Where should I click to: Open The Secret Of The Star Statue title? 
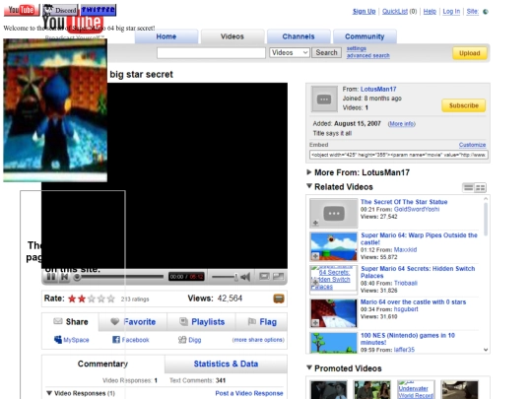coord(404,202)
